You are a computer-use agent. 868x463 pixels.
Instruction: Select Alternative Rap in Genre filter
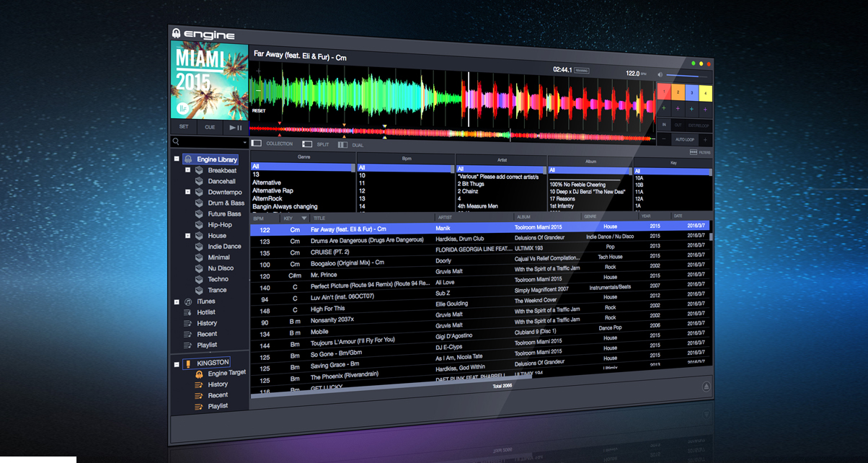[273, 190]
